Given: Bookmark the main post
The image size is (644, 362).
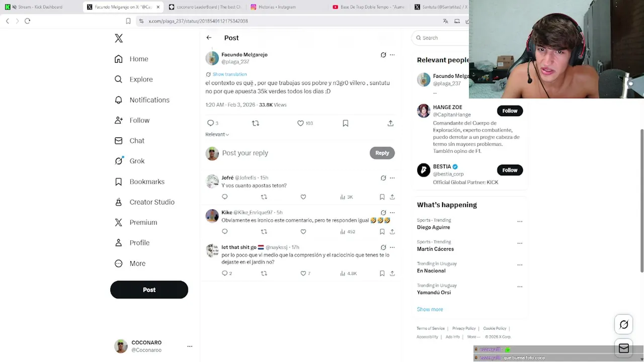Looking at the screenshot, I should [345, 123].
